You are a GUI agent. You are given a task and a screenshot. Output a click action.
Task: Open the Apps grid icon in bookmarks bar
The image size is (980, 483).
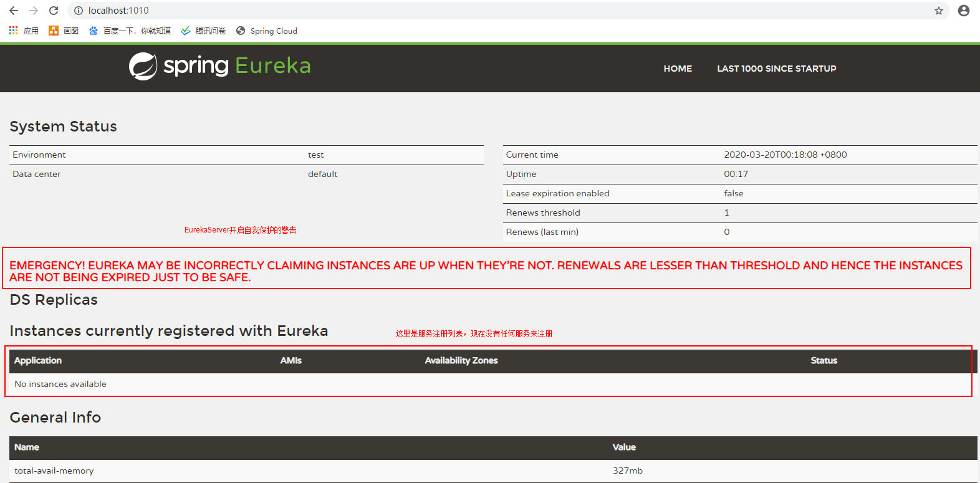click(x=13, y=31)
